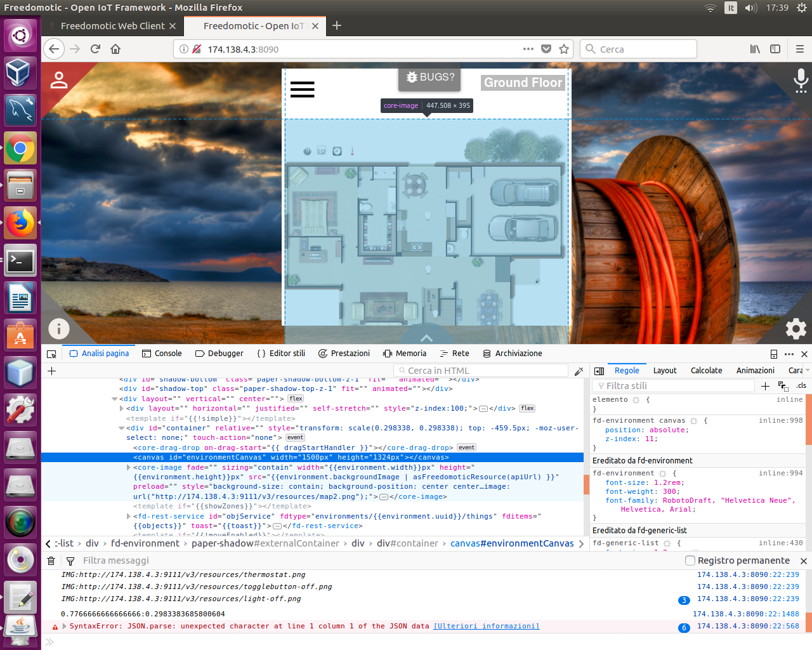This screenshot has width=812, height=650.
Task: Open the Firefox main hamburger menu
Action: tap(799, 49)
